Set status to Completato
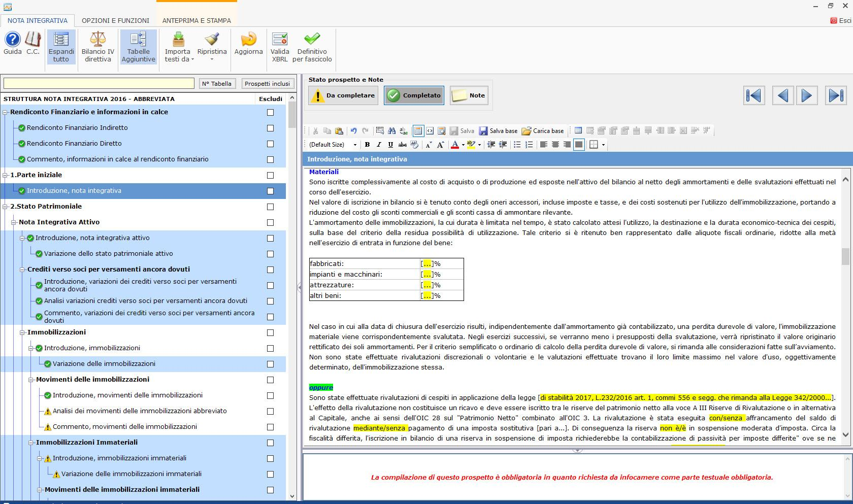Viewport: 853px width, 504px height. point(414,95)
